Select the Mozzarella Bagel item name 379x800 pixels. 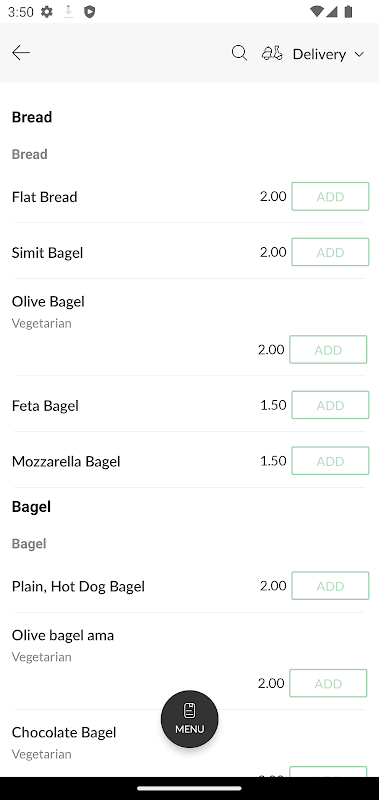coord(66,461)
